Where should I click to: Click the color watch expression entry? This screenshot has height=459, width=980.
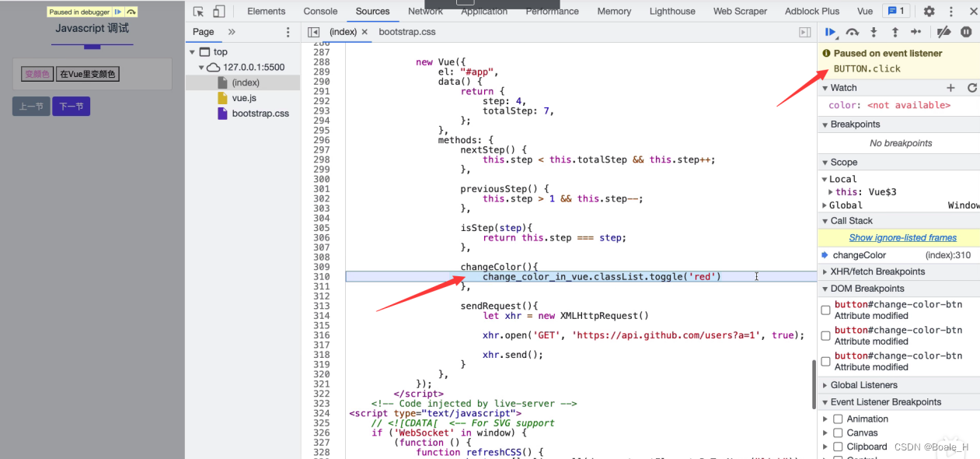(x=889, y=105)
